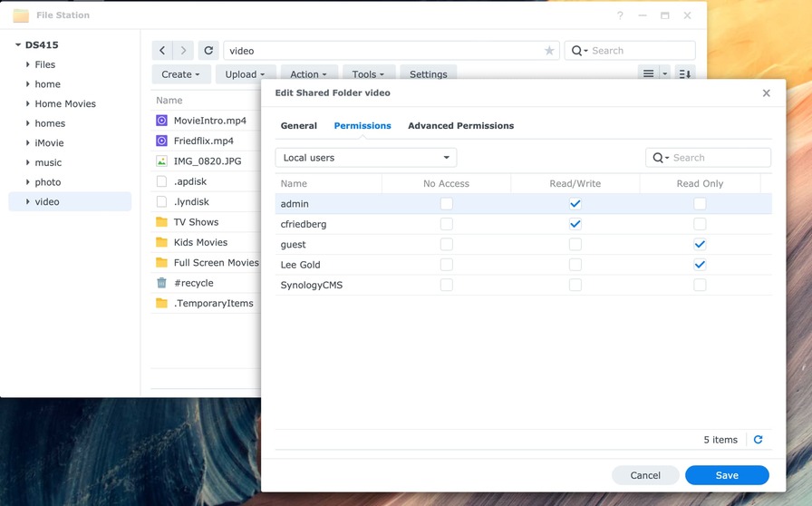Sort users by Name column header
This screenshot has width=812, height=506.
click(x=294, y=183)
